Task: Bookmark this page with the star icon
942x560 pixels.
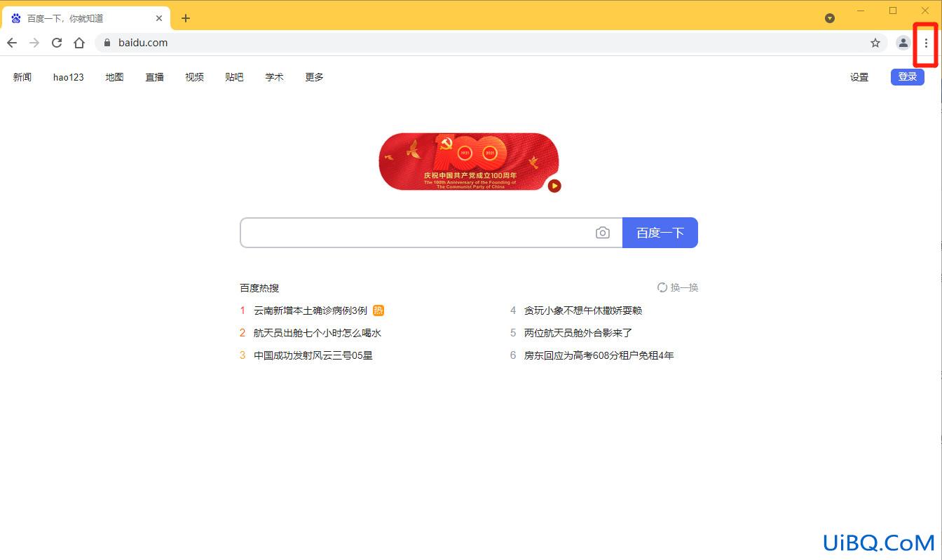Action: pyautogui.click(x=875, y=43)
